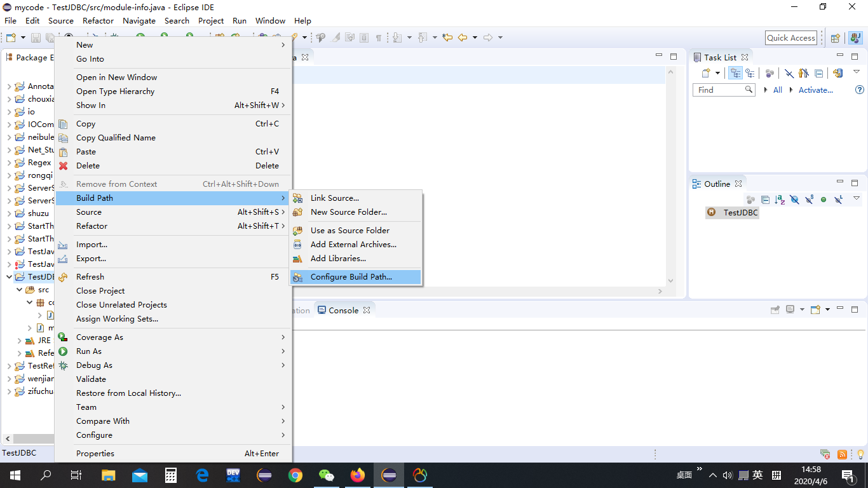Switch to the Console tab
The height and width of the screenshot is (488, 868).
click(344, 310)
